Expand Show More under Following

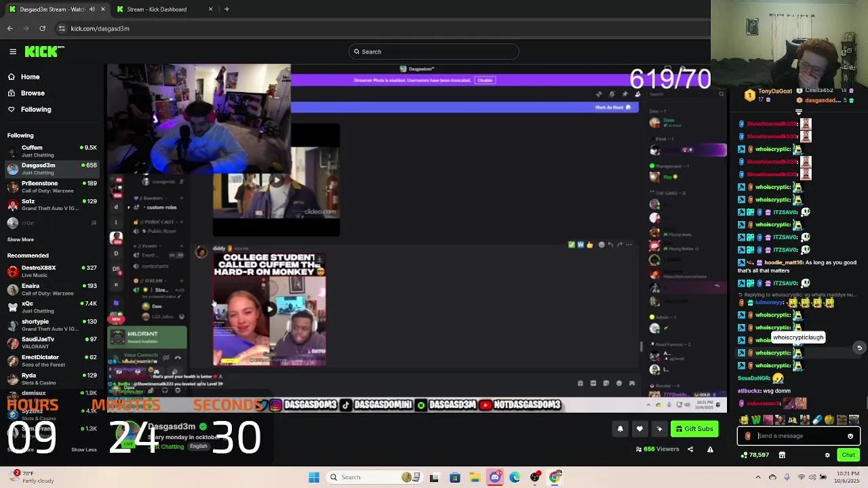coord(20,239)
